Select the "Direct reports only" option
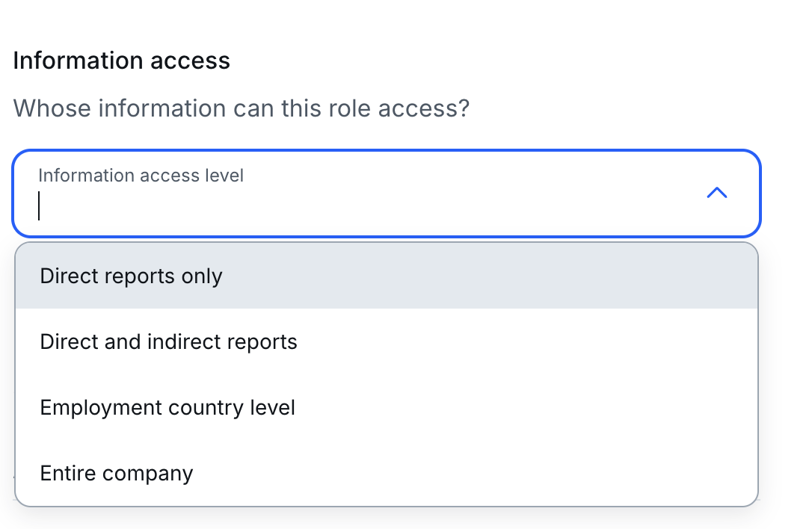The height and width of the screenshot is (529, 812). [x=387, y=276]
